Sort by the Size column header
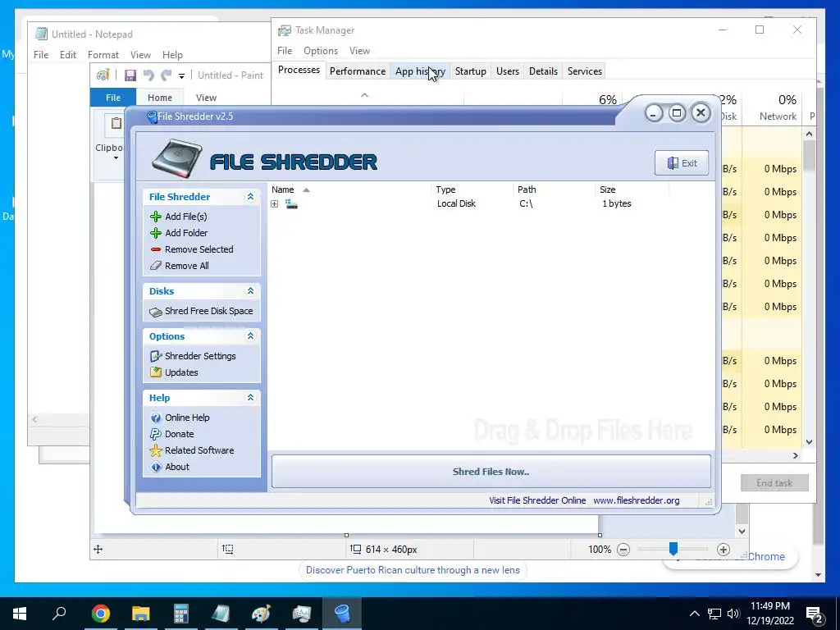The height and width of the screenshot is (630, 840). point(632,189)
